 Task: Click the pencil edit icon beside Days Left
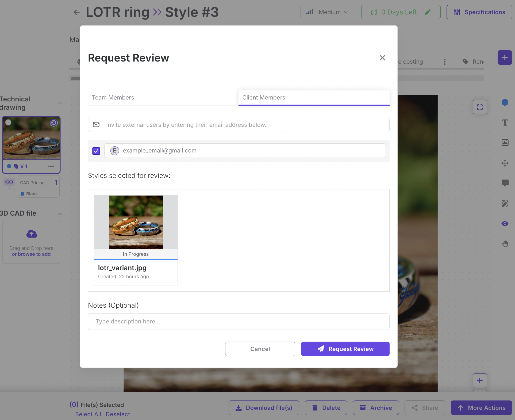coord(428,12)
